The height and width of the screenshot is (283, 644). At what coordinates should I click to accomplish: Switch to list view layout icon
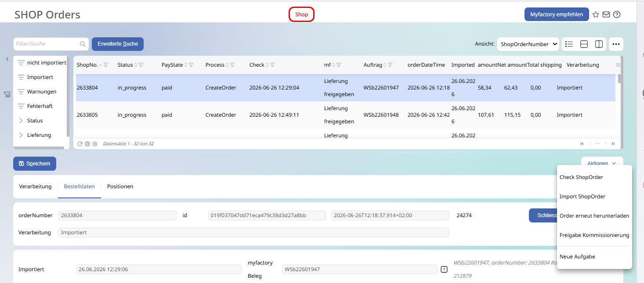coord(569,44)
